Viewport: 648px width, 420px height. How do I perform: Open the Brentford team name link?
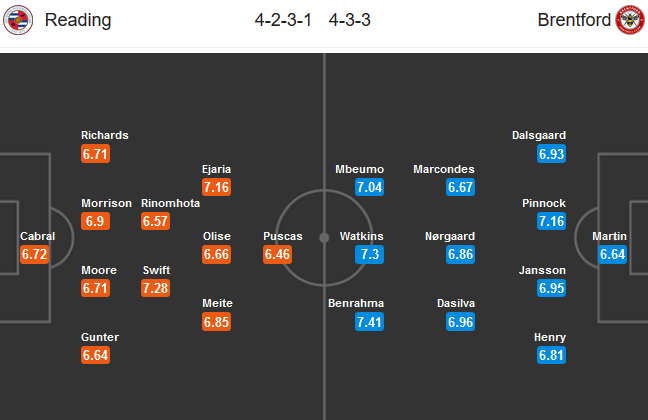tap(573, 20)
